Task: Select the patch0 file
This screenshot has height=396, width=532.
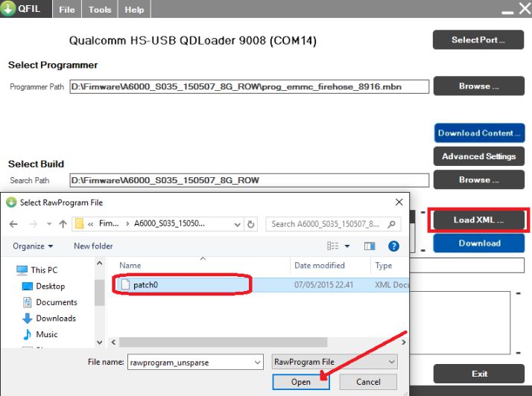Action: (x=145, y=285)
